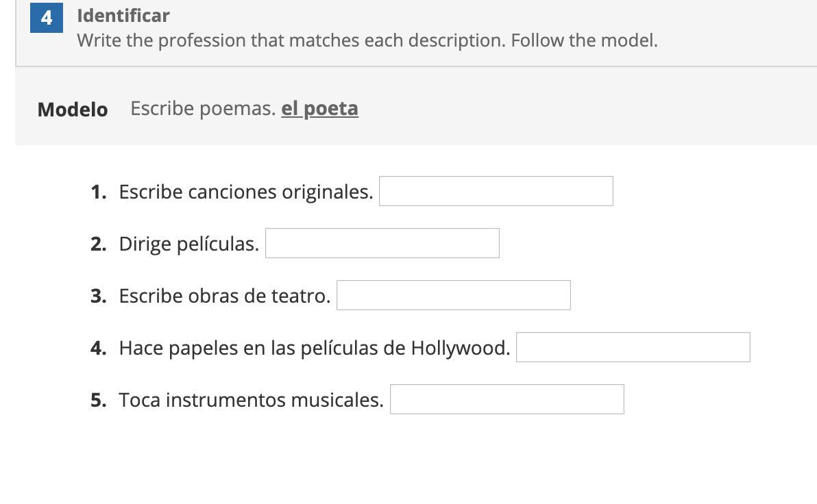The height and width of the screenshot is (504, 817).
Task: Activate the 'Toca instrumentos musicales' text field
Action: pyautogui.click(x=507, y=399)
